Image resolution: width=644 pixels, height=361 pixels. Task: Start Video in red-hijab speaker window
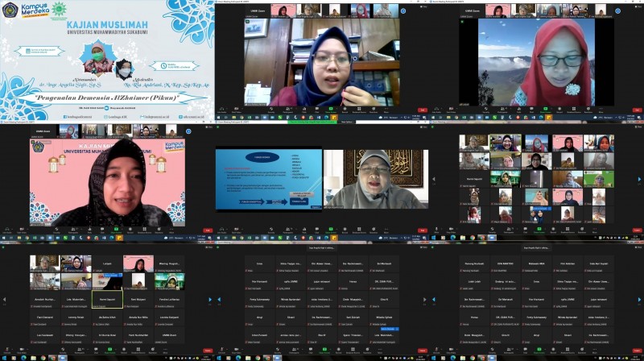pyautogui.click(x=451, y=110)
